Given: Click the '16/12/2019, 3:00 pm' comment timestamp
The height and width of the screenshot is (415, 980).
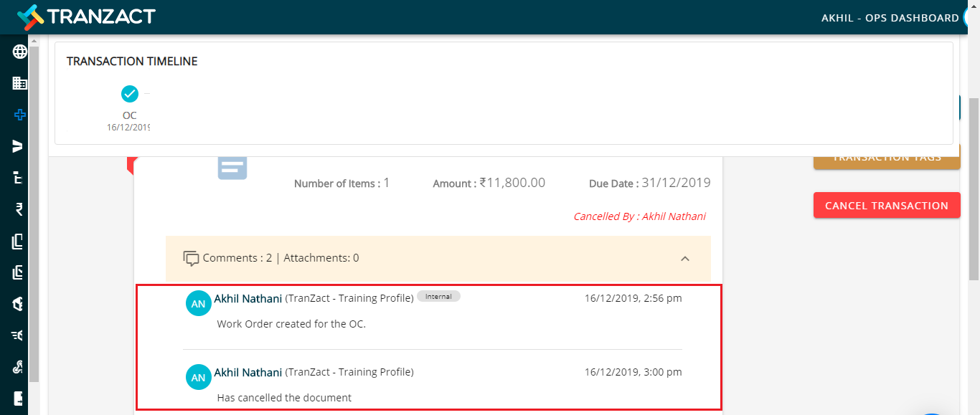Looking at the screenshot, I should tap(633, 372).
